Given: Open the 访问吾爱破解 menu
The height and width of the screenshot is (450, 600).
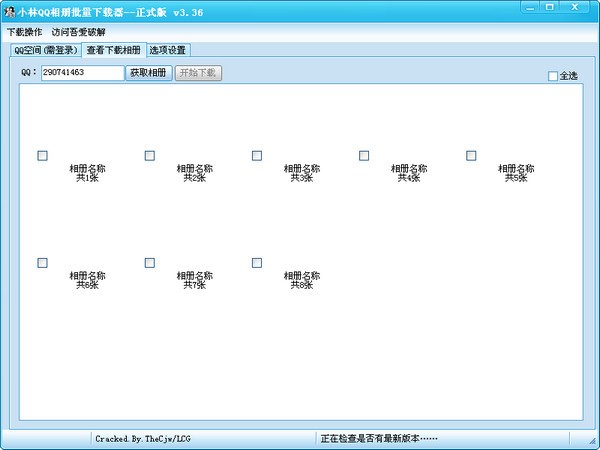Looking at the screenshot, I should [x=78, y=32].
